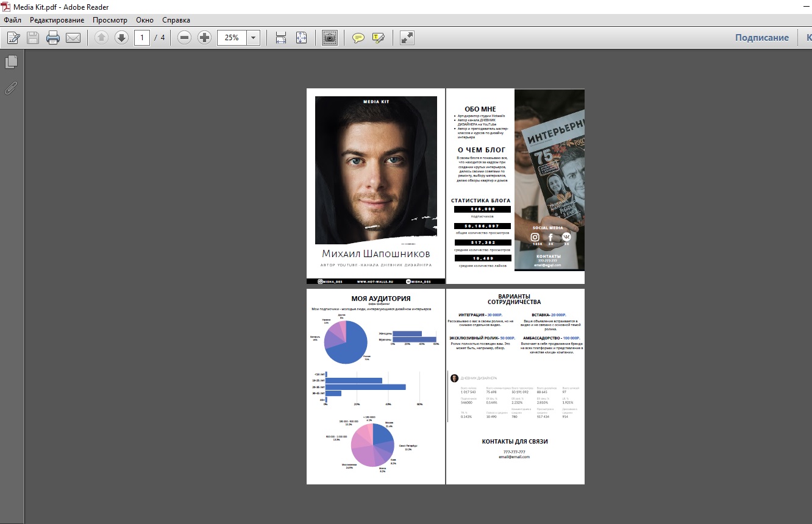Click the АМБАССАДОРСТВО - 100 000Р. text
This screenshot has width=812, height=524.
551,338
